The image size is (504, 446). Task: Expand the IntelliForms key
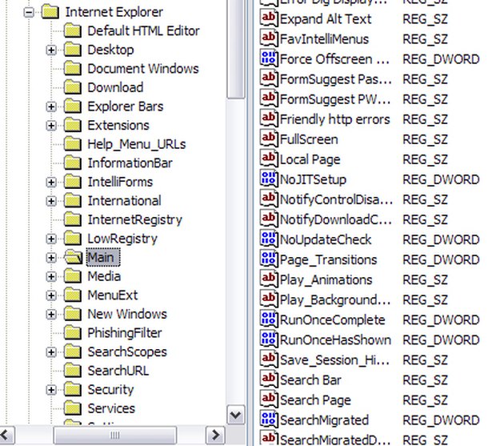pyautogui.click(x=51, y=182)
